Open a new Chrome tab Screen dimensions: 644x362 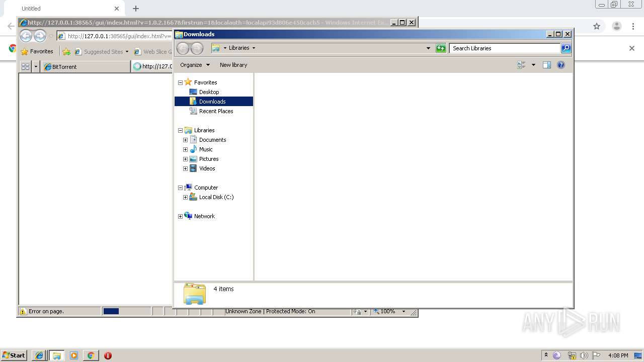click(136, 9)
